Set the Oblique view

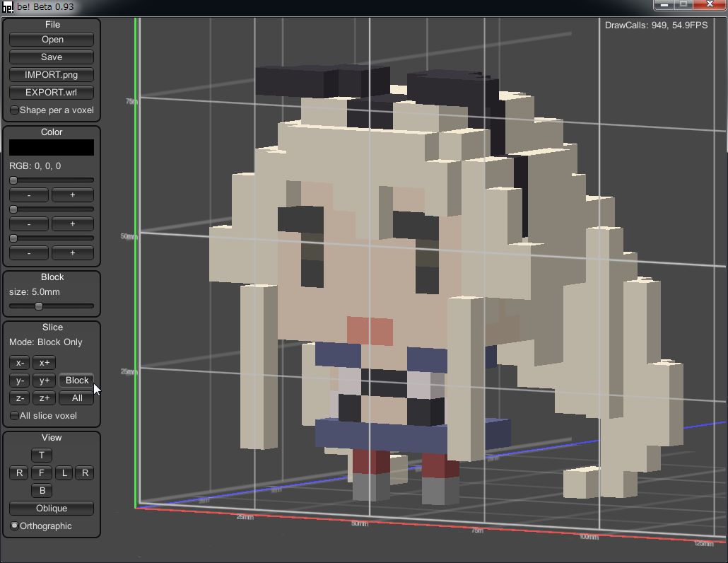coord(52,509)
